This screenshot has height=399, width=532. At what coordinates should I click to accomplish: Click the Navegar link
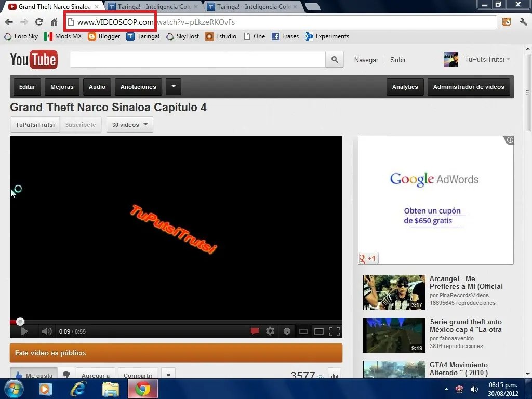(366, 60)
